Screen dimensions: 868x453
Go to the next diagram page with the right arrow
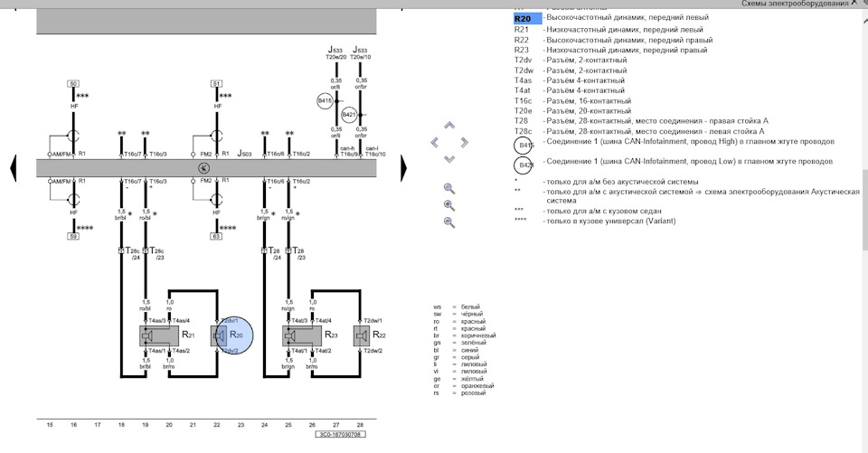(405, 167)
